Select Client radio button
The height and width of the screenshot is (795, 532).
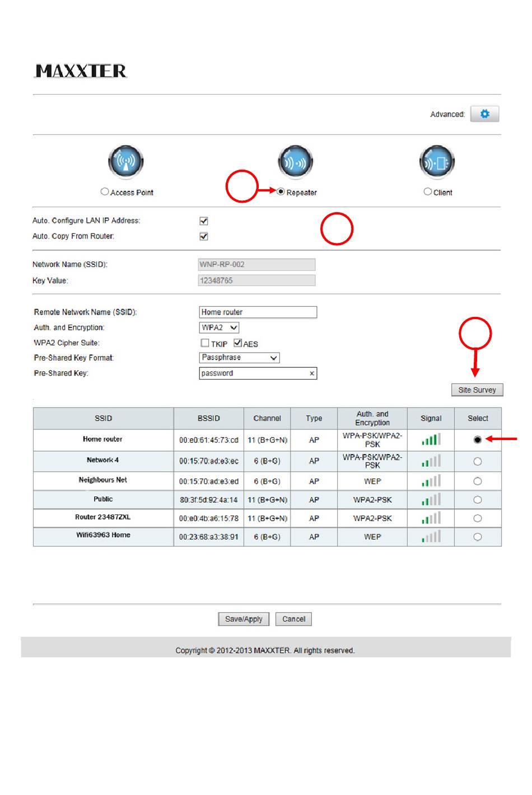click(428, 191)
